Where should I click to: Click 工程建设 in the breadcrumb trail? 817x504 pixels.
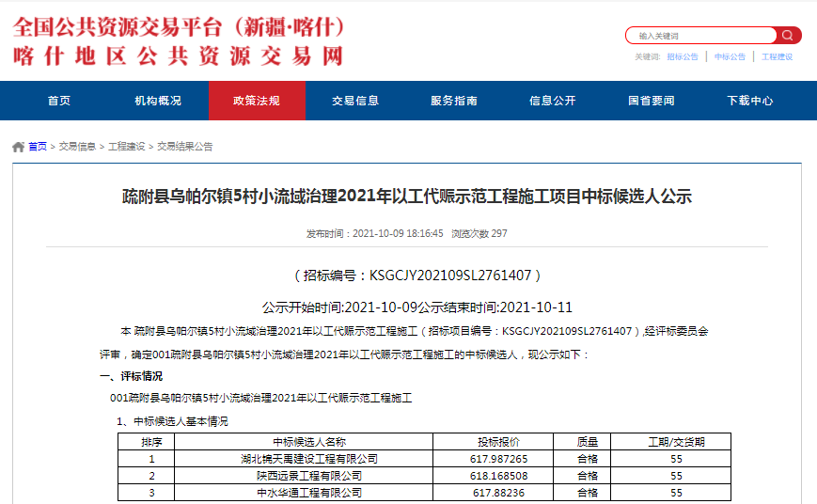(126, 147)
